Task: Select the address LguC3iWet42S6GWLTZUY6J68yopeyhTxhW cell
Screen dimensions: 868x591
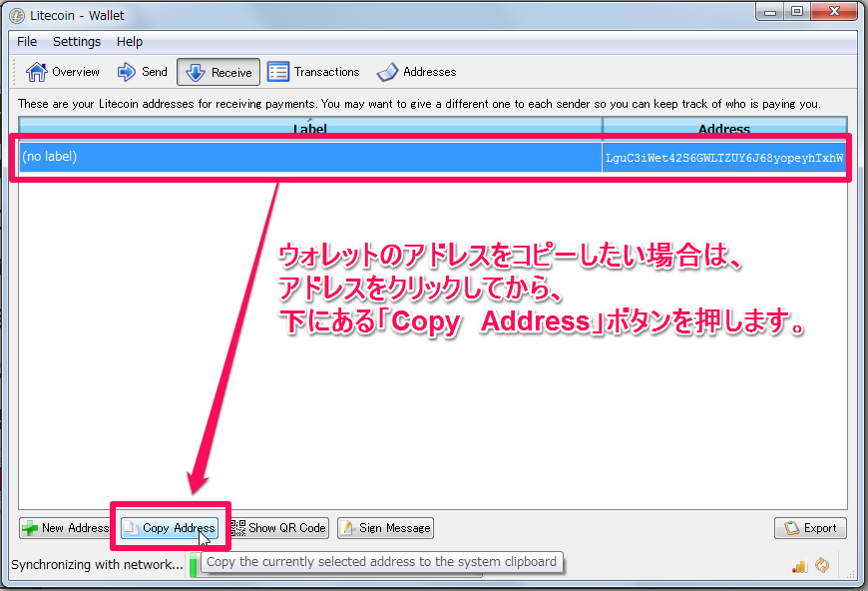Action: [724, 158]
